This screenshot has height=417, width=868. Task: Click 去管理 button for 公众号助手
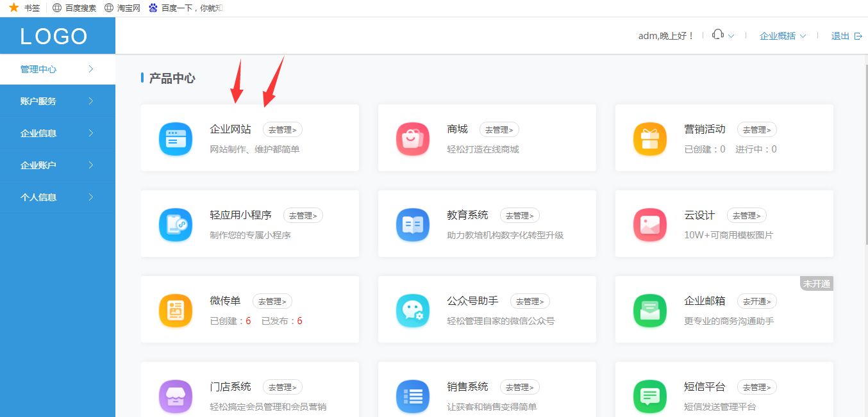pos(530,301)
